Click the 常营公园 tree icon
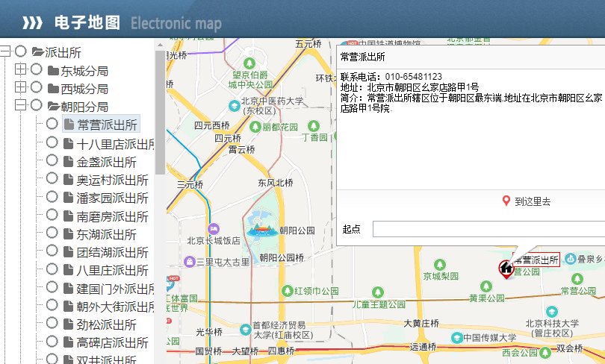This screenshot has height=364, width=605. click(x=577, y=279)
